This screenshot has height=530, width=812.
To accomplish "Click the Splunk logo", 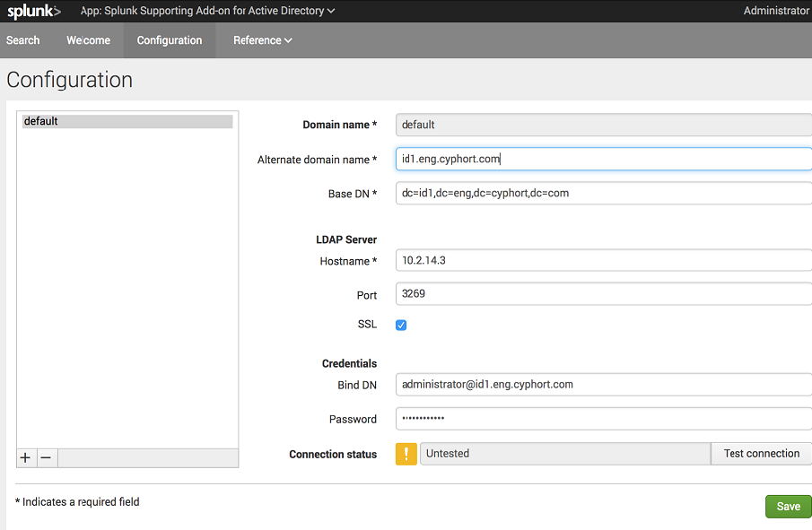I will click(34, 12).
